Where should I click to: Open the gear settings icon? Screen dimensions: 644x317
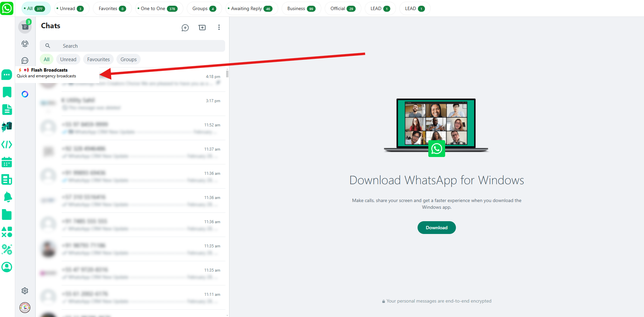(x=25, y=291)
